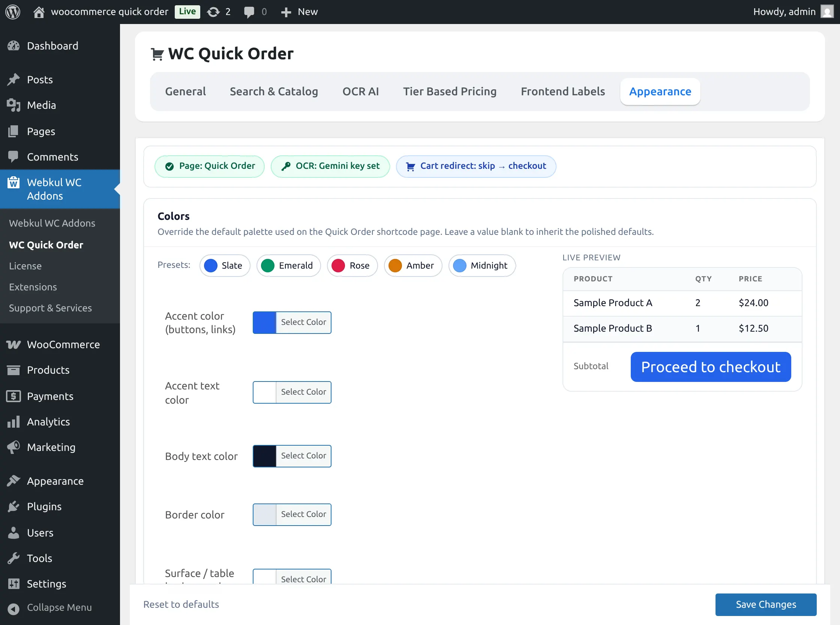Click the Webkul WC Addons bag icon
Viewport: 840px width, 625px height.
coord(13,182)
